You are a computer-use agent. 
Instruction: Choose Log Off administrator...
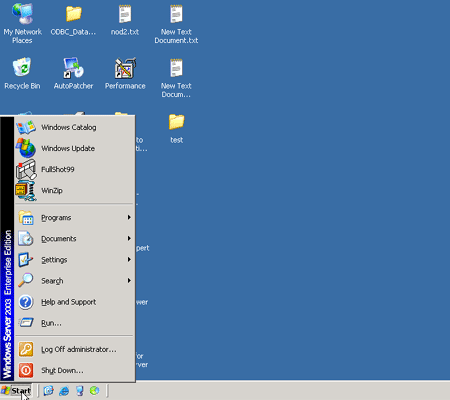(75, 349)
